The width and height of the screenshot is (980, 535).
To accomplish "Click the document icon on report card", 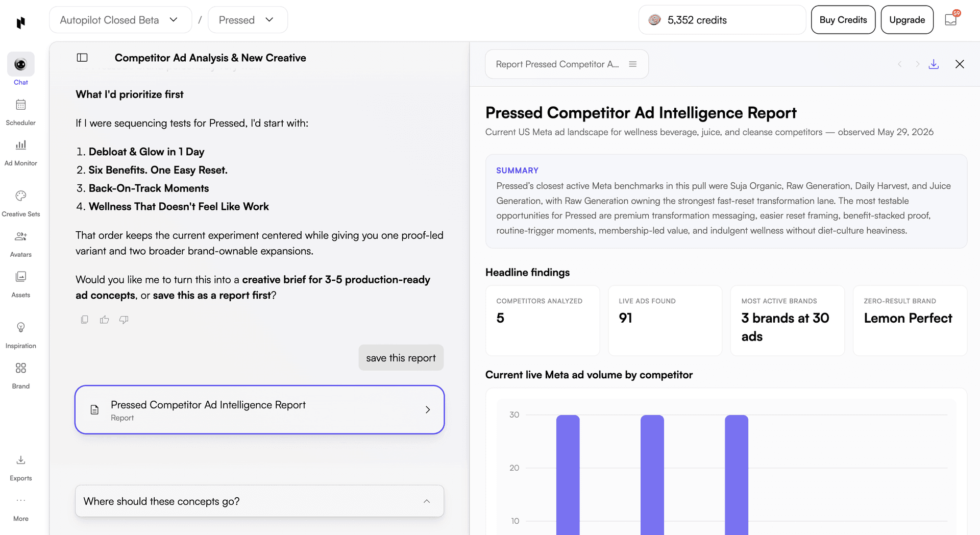I will (94, 409).
